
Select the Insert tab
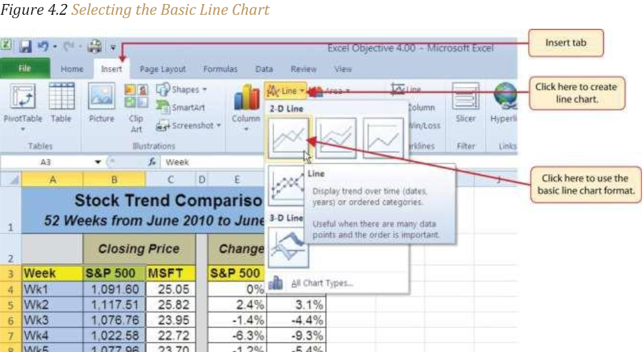[111, 69]
